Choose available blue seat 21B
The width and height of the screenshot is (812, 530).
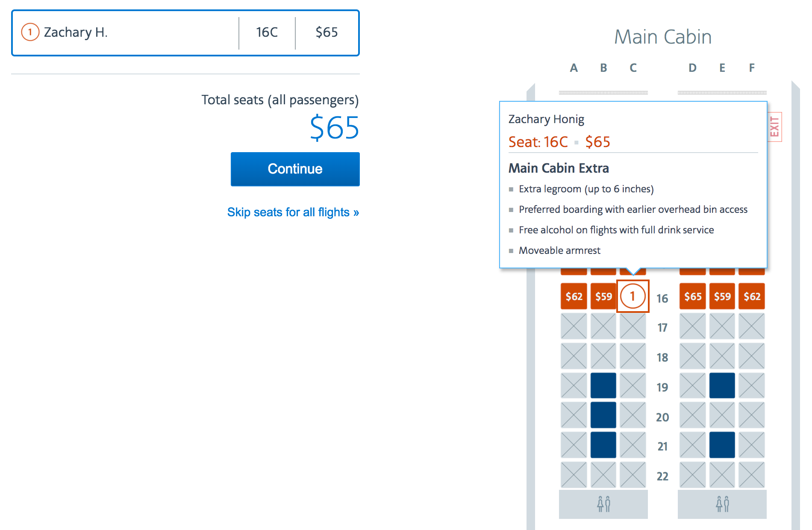(603, 445)
